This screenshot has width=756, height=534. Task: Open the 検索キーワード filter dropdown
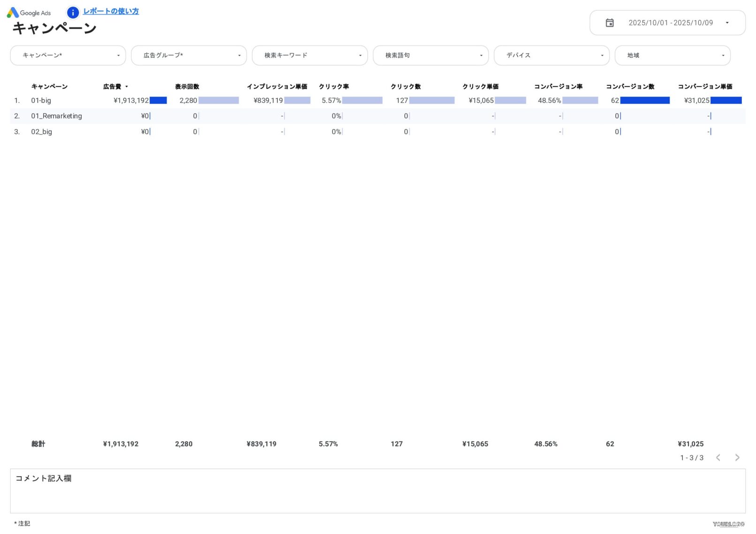pos(310,55)
